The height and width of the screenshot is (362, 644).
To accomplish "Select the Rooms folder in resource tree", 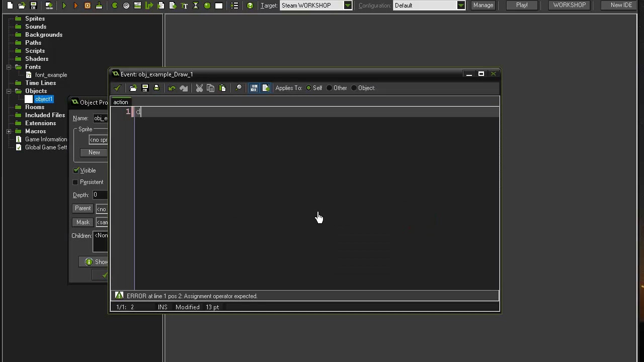I will coord(35,107).
